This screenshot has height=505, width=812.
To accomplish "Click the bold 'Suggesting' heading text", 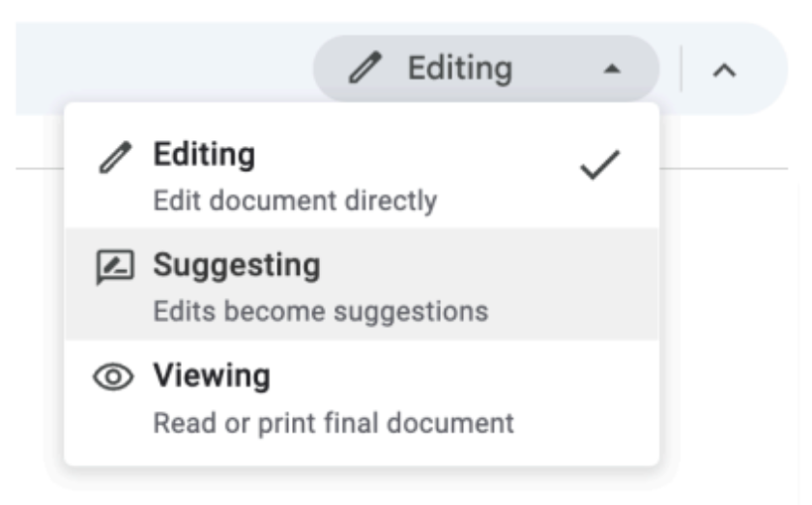I will 237,266.
